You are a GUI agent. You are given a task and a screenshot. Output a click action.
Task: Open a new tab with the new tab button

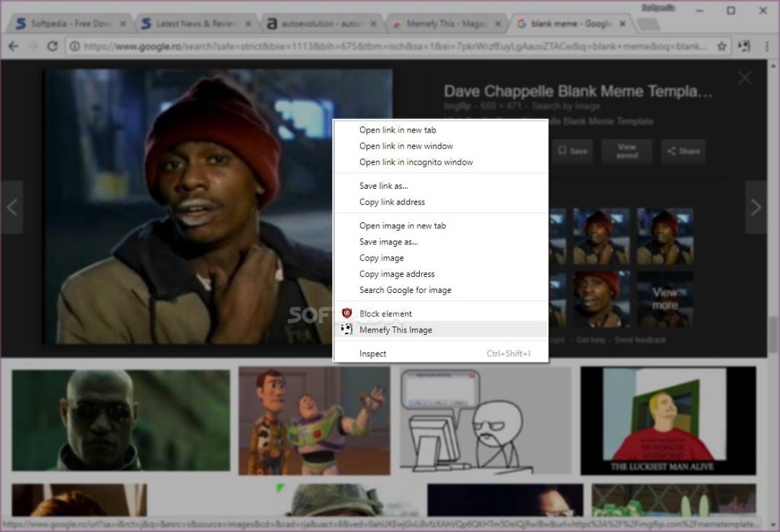tap(647, 24)
